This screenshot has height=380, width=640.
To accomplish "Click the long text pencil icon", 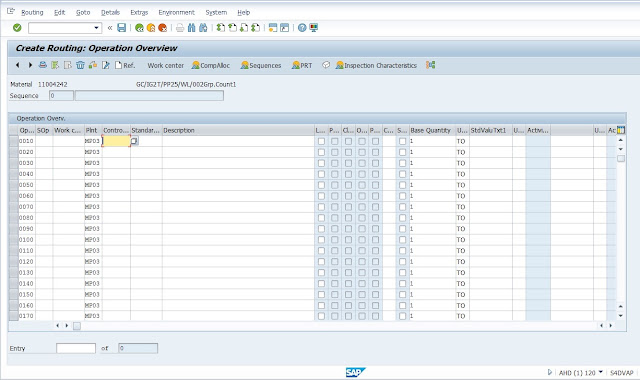I will tap(106, 65).
